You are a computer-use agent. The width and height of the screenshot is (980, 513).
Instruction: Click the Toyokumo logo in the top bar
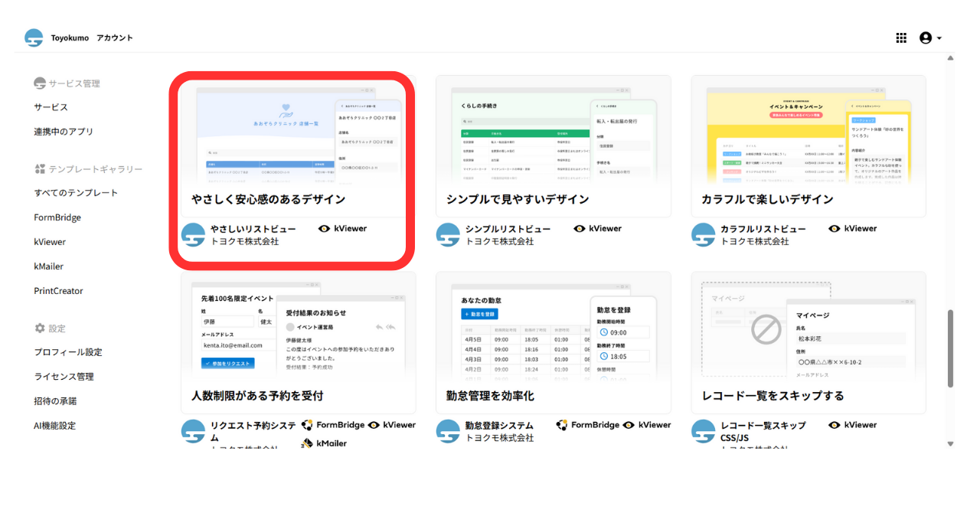[x=33, y=37]
